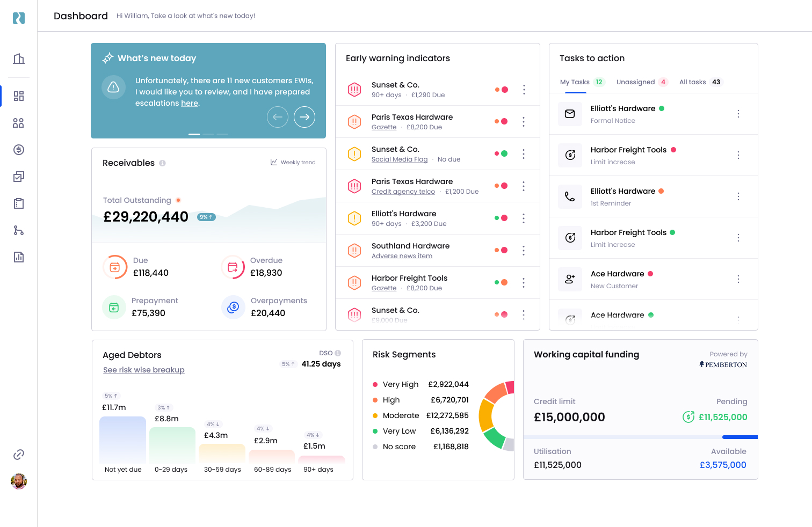Open options menu for Paris Texas Hardware Credit agency row

tap(524, 186)
